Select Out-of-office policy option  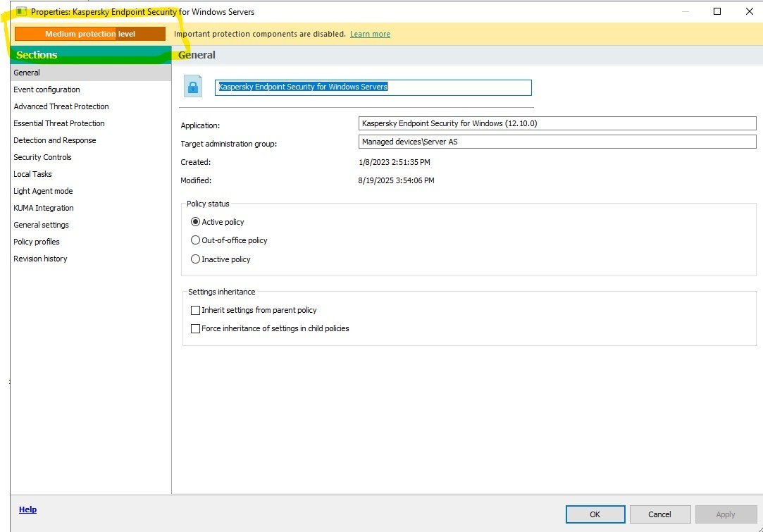point(196,240)
